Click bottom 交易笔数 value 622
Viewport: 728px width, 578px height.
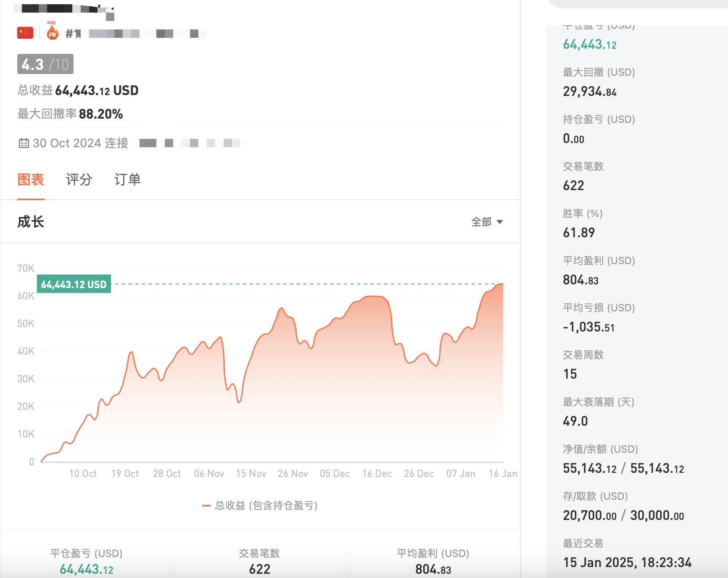pos(260,569)
